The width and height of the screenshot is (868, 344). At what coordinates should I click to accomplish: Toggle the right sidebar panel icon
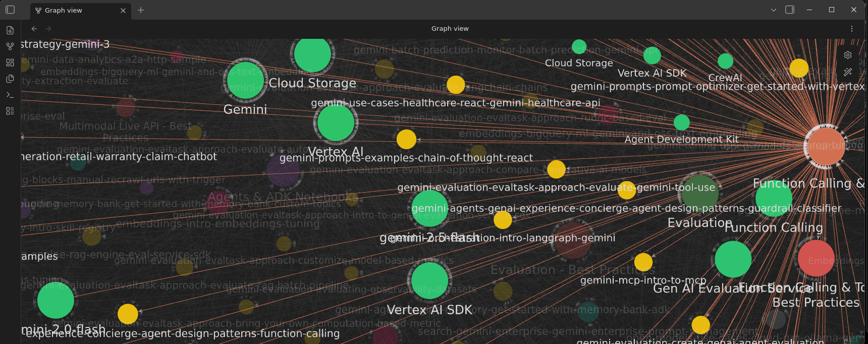[790, 10]
